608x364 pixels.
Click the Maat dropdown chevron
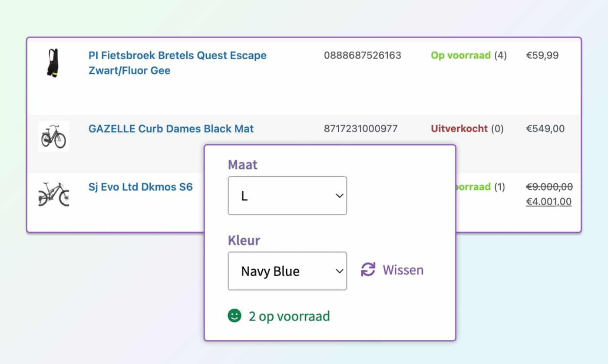coord(339,196)
